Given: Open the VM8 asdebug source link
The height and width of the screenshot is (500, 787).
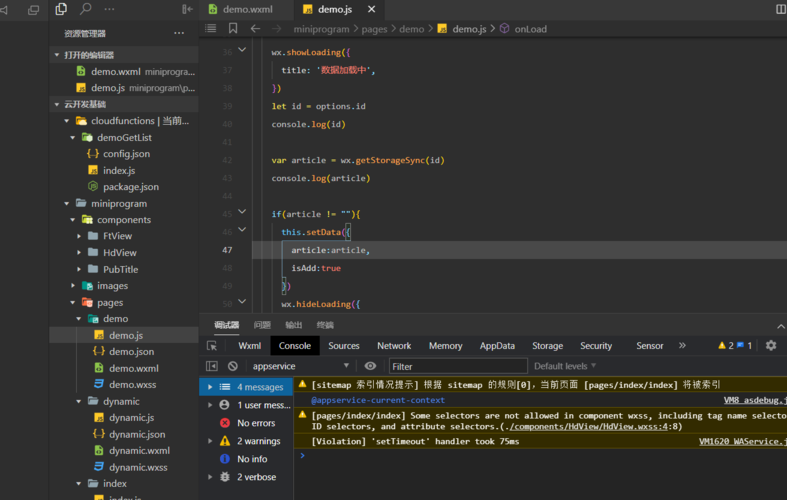Looking at the screenshot, I should click(755, 400).
